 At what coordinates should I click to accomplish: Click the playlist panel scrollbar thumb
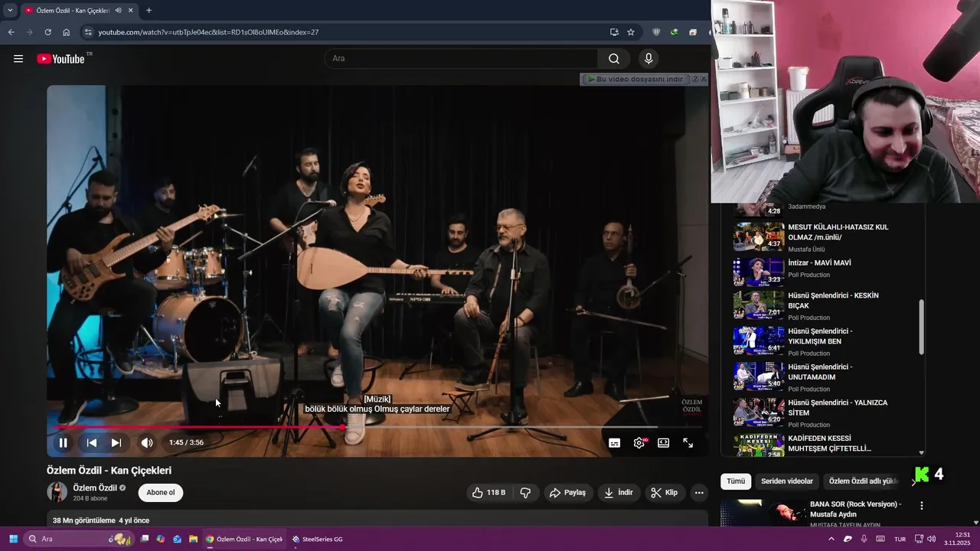click(921, 327)
